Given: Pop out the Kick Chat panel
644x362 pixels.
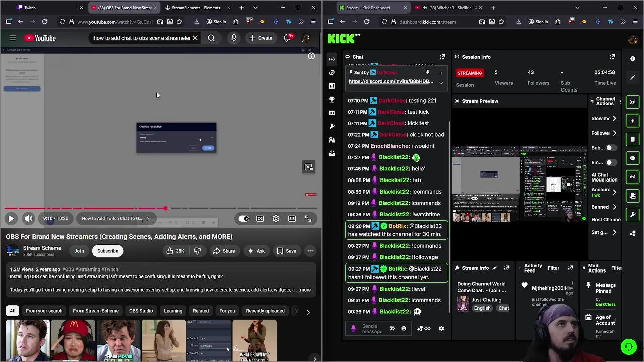Looking at the screenshot, I should point(443,57).
